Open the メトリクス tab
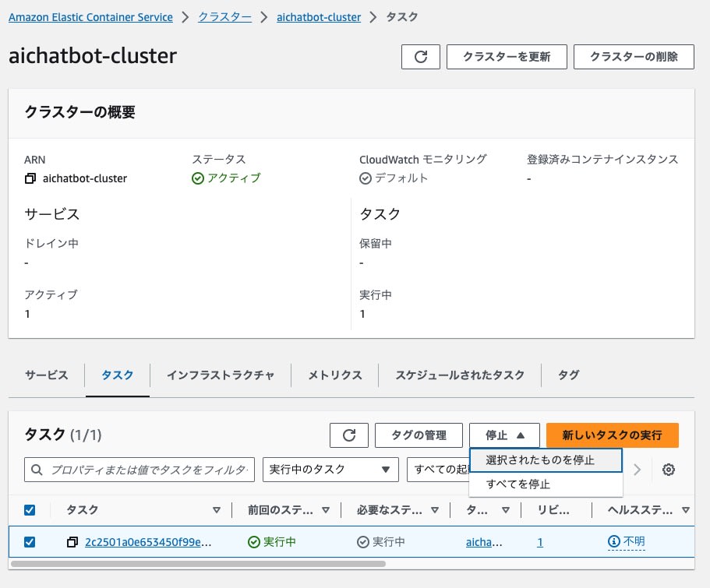This screenshot has width=710, height=588. click(x=335, y=375)
